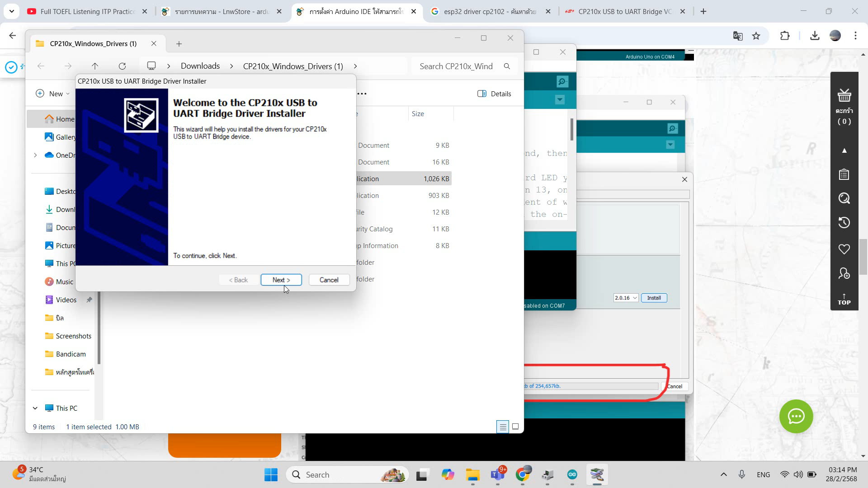868x488 pixels.
Task: Close the CP210x_Windows_Drivers Explorer tab
Action: tap(154, 43)
